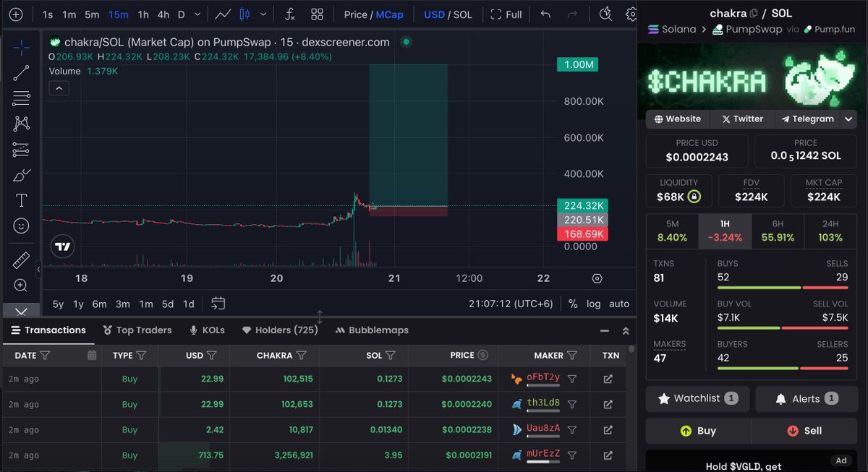Open explorer link for mUrEzZ transaction
The height and width of the screenshot is (472, 868).
point(608,455)
